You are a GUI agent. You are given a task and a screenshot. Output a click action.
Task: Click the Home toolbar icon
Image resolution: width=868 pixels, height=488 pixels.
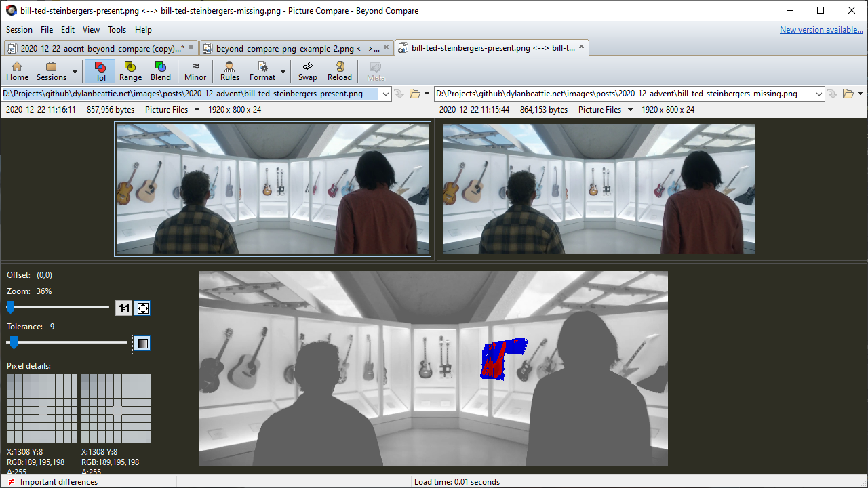coord(17,71)
